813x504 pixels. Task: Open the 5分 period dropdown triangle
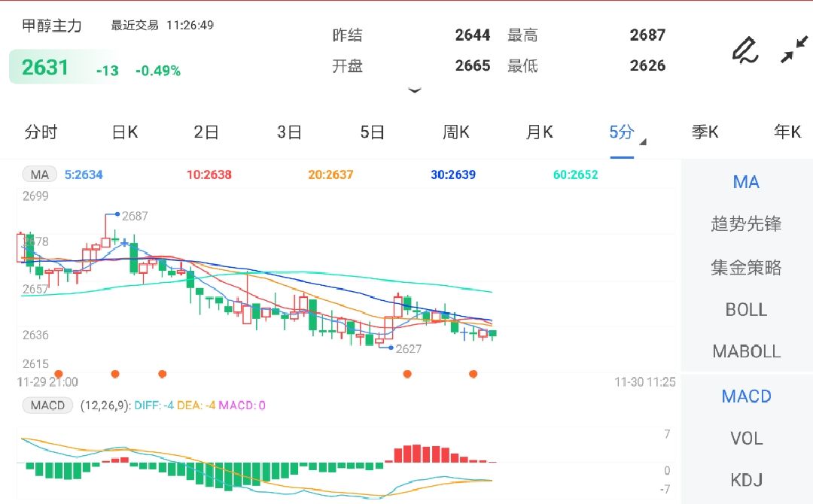[x=643, y=142]
